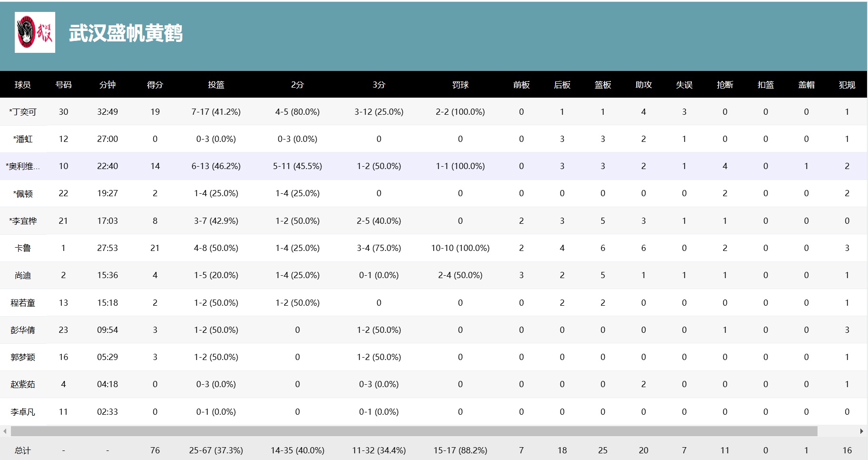Sort by the 分钟 column header
This screenshot has height=460, width=868.
click(108, 85)
